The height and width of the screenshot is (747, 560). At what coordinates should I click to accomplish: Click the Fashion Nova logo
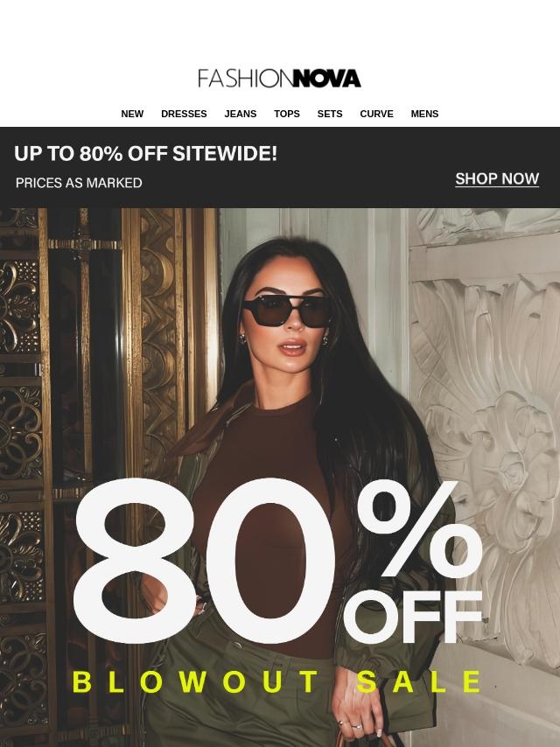280,79
